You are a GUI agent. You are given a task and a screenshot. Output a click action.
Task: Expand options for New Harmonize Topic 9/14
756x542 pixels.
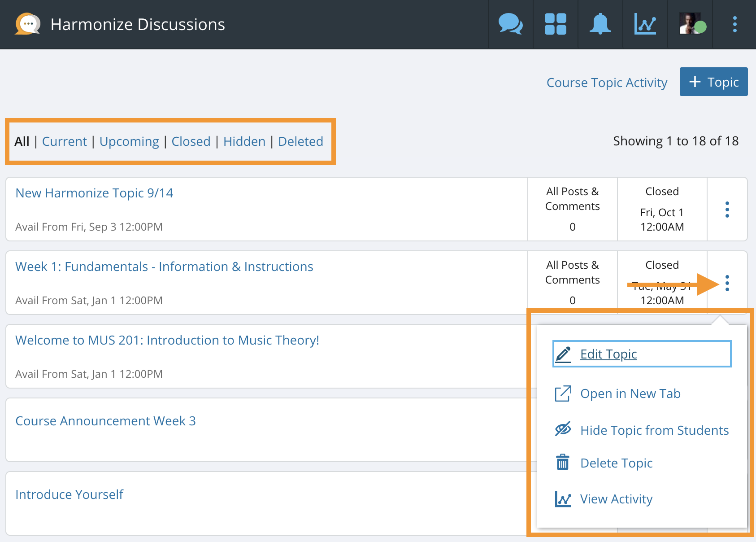(x=727, y=210)
